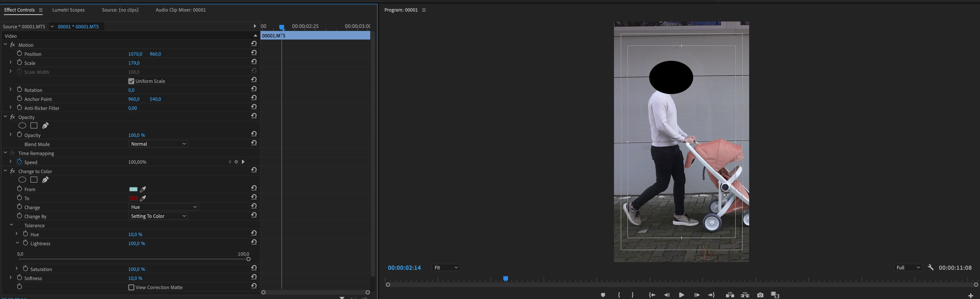Reset the Position parameter
This screenshot has width=980, height=299.
pyautogui.click(x=254, y=53)
